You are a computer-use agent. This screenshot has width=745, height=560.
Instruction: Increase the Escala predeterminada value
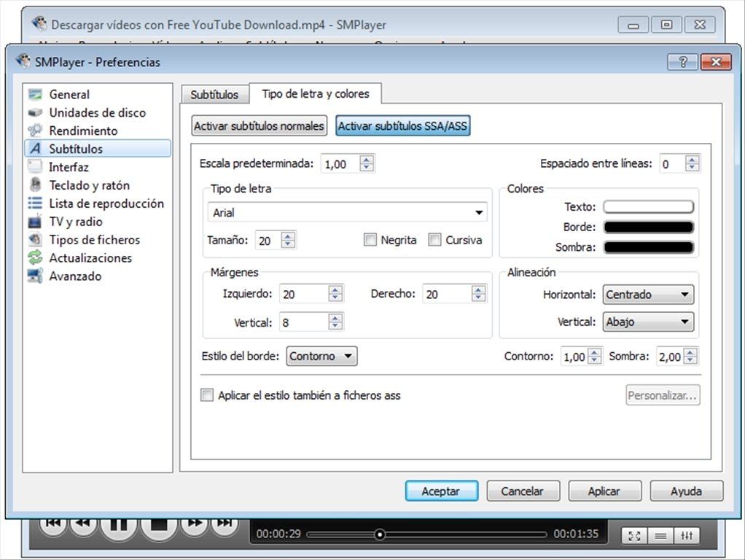coord(367,159)
